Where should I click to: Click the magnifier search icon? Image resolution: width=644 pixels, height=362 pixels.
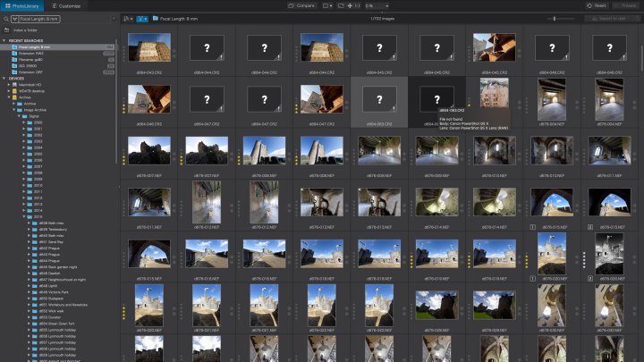(x=5, y=19)
